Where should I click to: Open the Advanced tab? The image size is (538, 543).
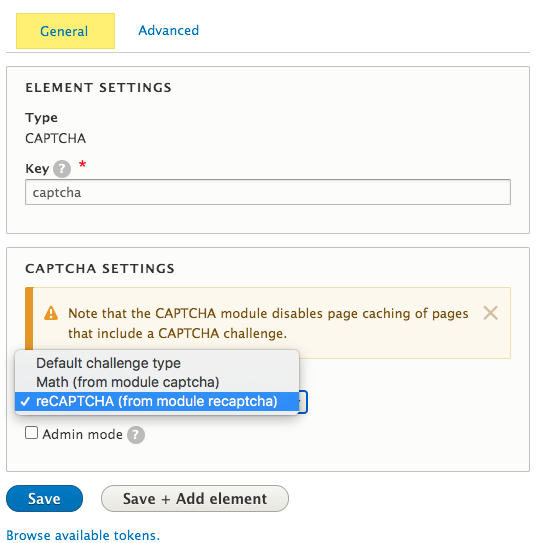click(169, 30)
